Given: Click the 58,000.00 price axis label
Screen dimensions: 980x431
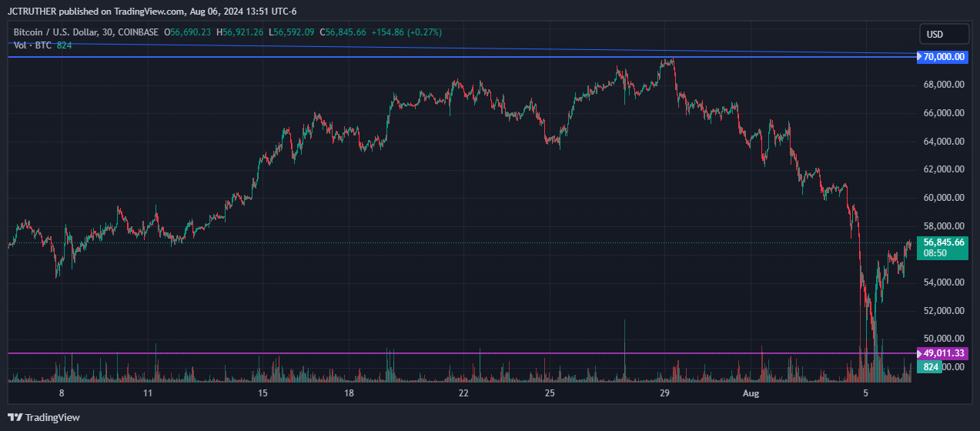Looking at the screenshot, I should [x=944, y=226].
